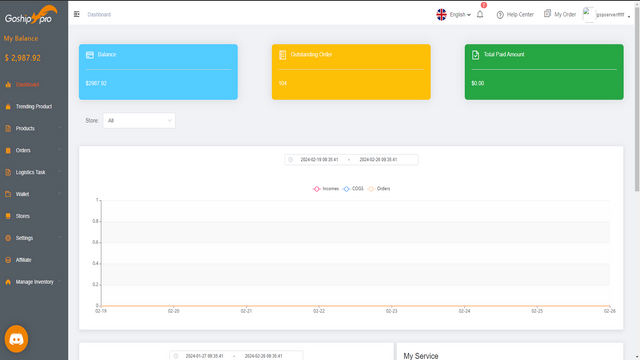Image resolution: width=640 pixels, height=360 pixels.
Task: Open the Store filter dropdown
Action: click(x=139, y=120)
